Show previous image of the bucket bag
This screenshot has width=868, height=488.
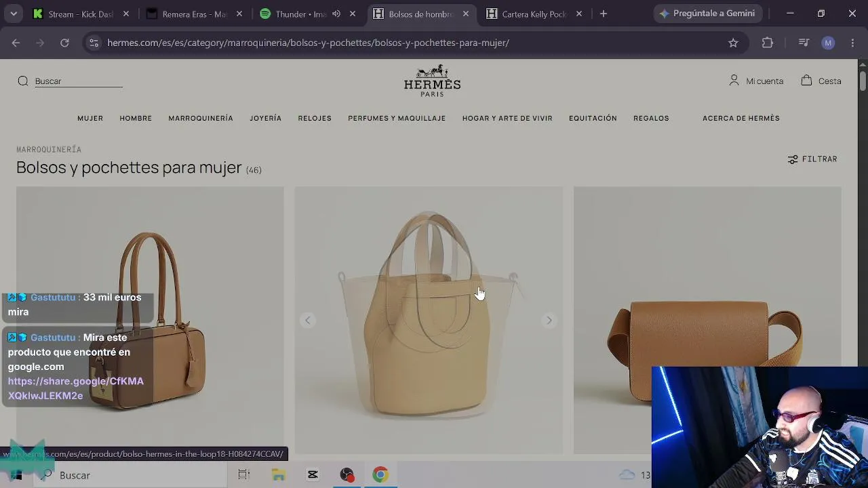coord(308,321)
